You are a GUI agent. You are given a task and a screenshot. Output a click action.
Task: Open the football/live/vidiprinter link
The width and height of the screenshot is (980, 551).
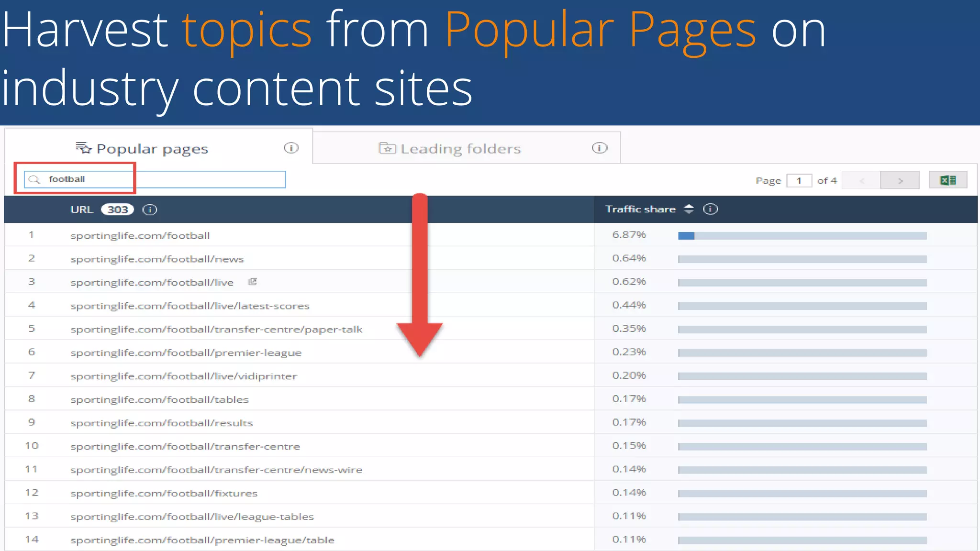[184, 376]
